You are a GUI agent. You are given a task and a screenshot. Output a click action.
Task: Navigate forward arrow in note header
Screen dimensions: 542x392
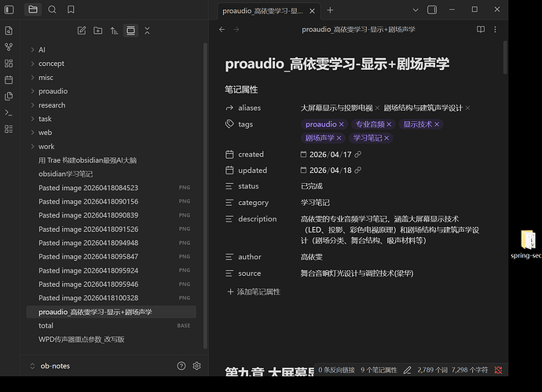click(x=236, y=29)
